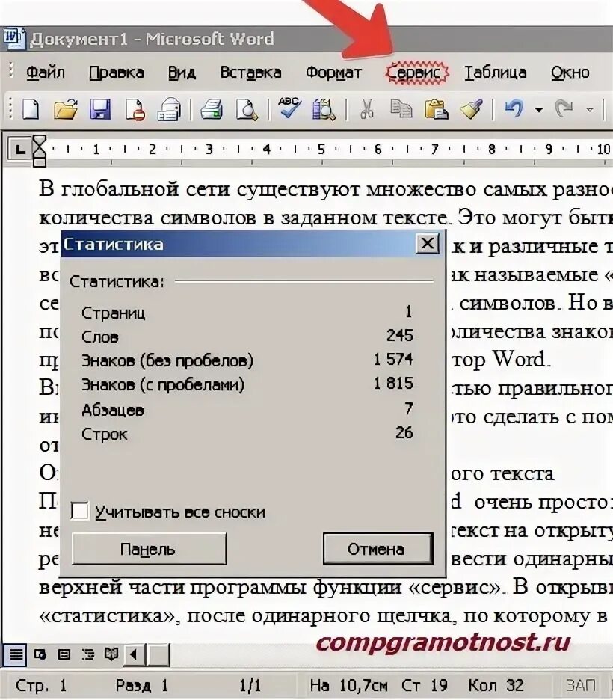Switch to Outline view icon
613x700 pixels.
pos(88,655)
